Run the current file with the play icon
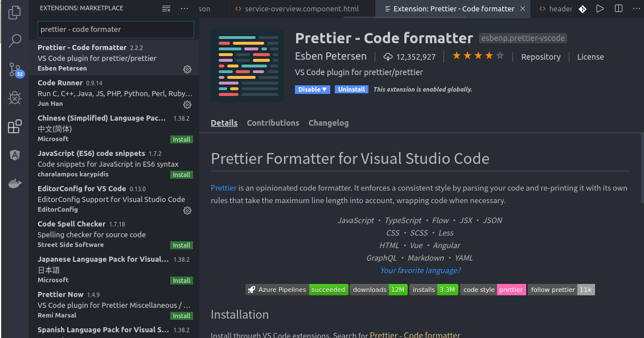 point(601,8)
